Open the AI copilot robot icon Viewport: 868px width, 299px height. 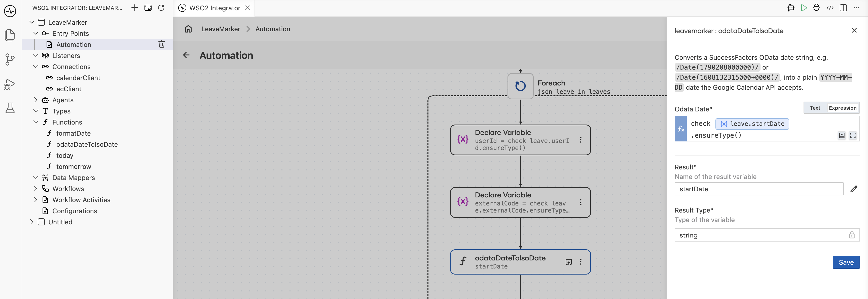coord(790,8)
